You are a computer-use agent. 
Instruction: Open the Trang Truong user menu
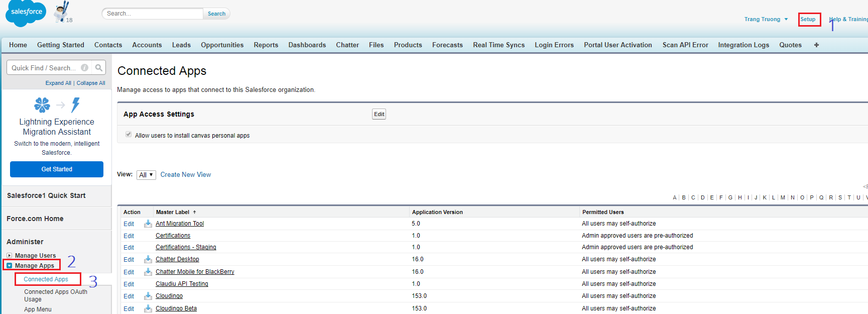pos(766,19)
